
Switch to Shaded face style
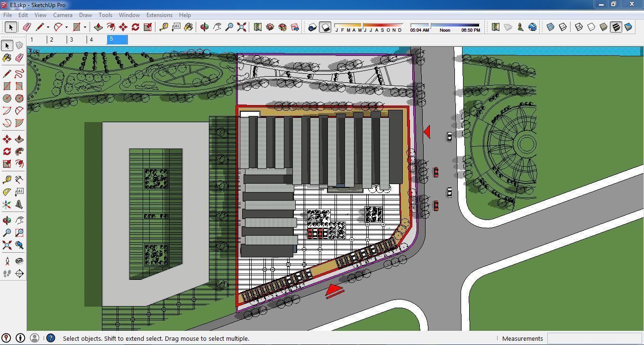[x=604, y=27]
